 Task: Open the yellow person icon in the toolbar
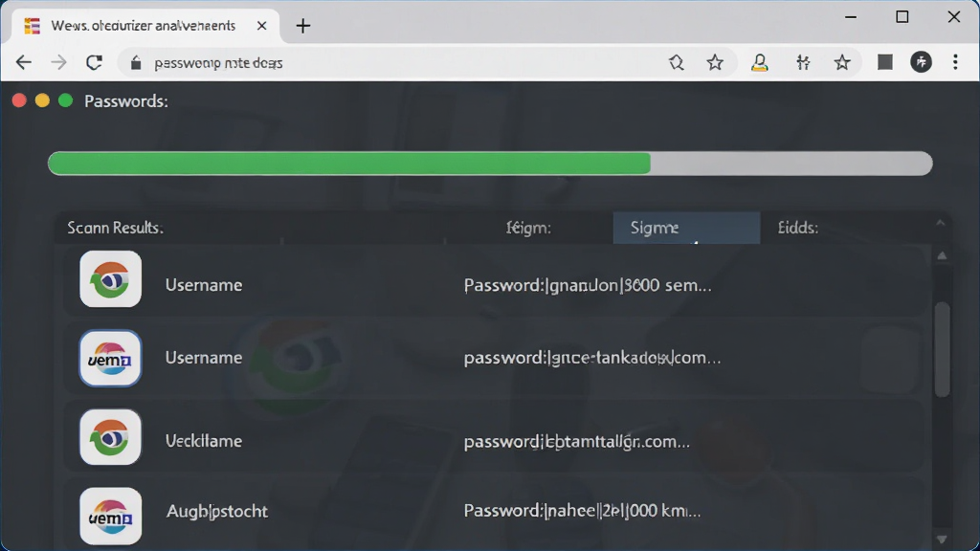point(759,62)
